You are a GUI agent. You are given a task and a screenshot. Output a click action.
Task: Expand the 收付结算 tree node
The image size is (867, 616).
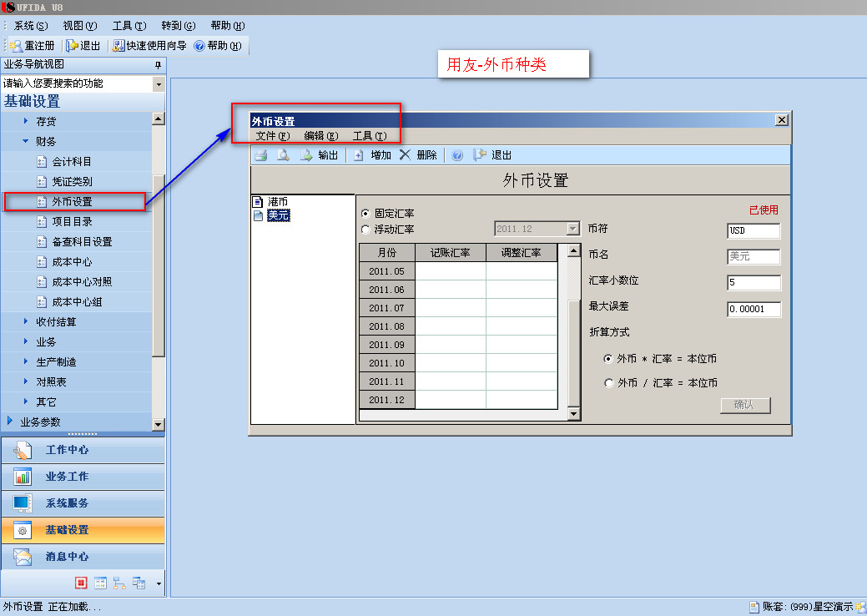(26, 322)
